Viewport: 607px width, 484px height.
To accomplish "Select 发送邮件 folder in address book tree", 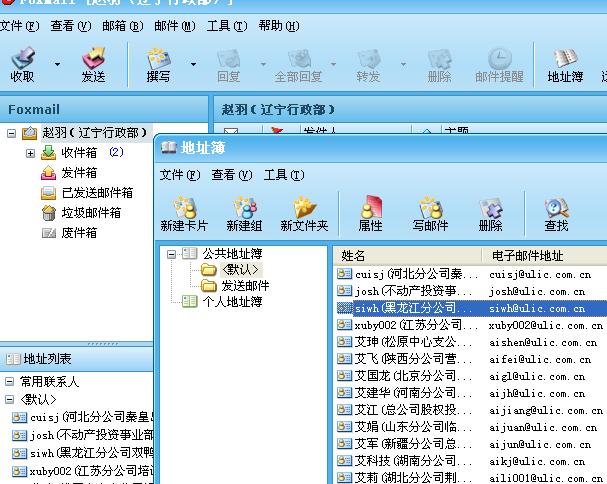I will coord(245,285).
